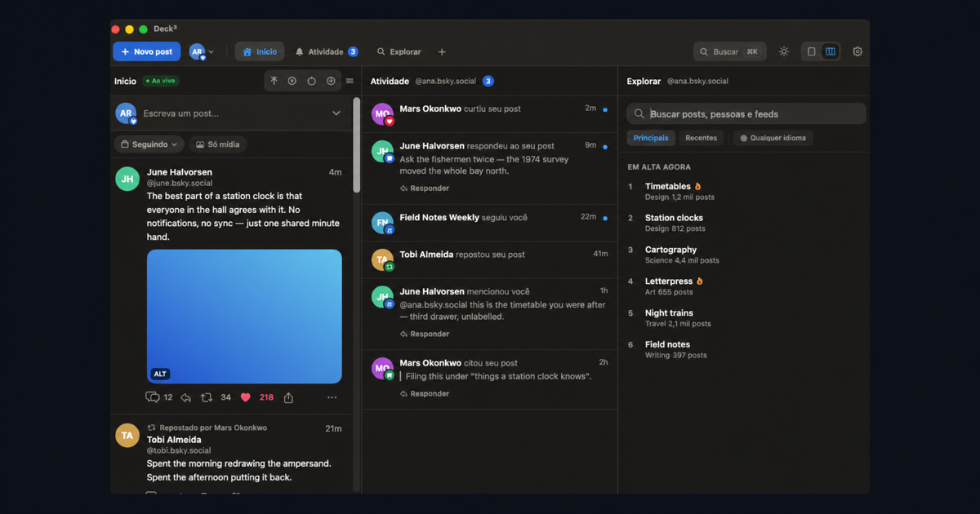Open the AR account switcher dropdown
The width and height of the screenshot is (980, 514).
coord(202,51)
